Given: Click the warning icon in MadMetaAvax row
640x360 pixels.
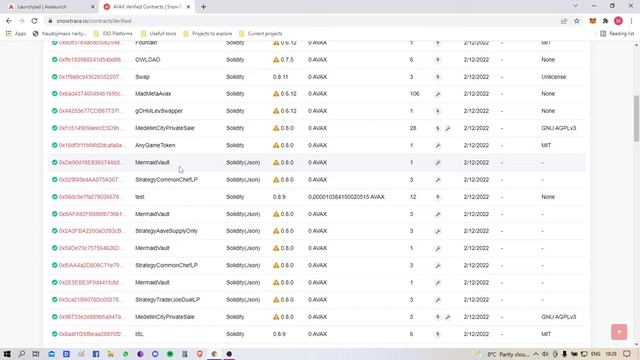Looking at the screenshot, I should point(276,94).
